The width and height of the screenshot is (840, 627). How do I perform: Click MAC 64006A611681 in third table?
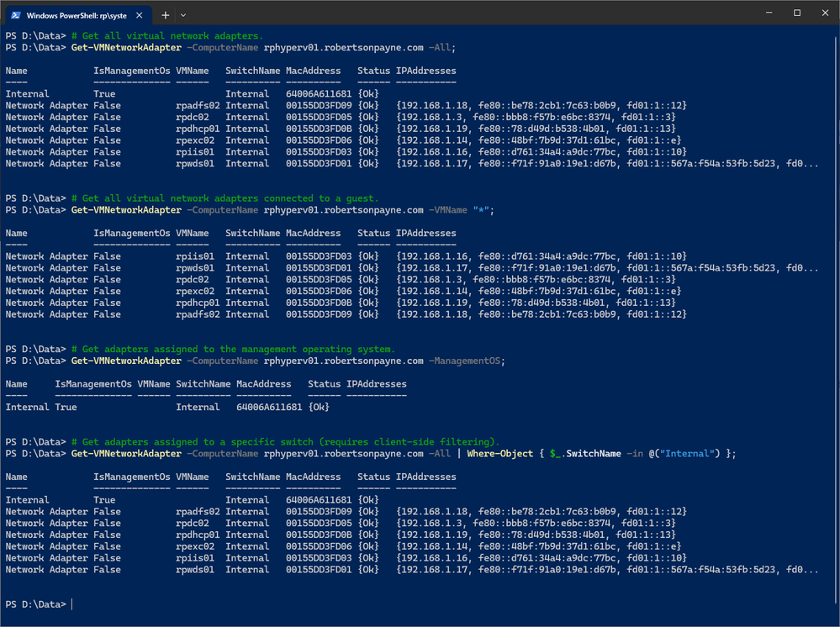[x=269, y=407]
